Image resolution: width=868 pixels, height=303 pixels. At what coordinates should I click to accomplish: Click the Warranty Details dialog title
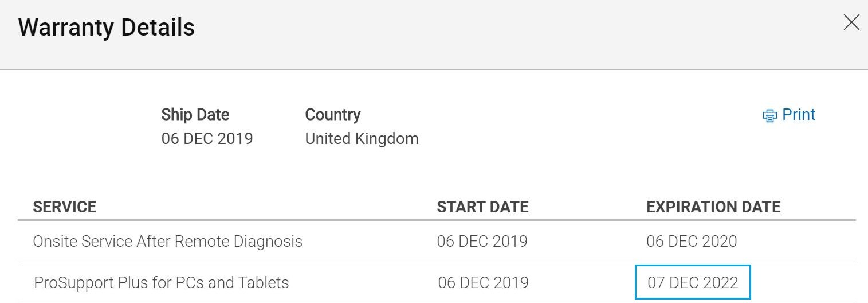(107, 28)
